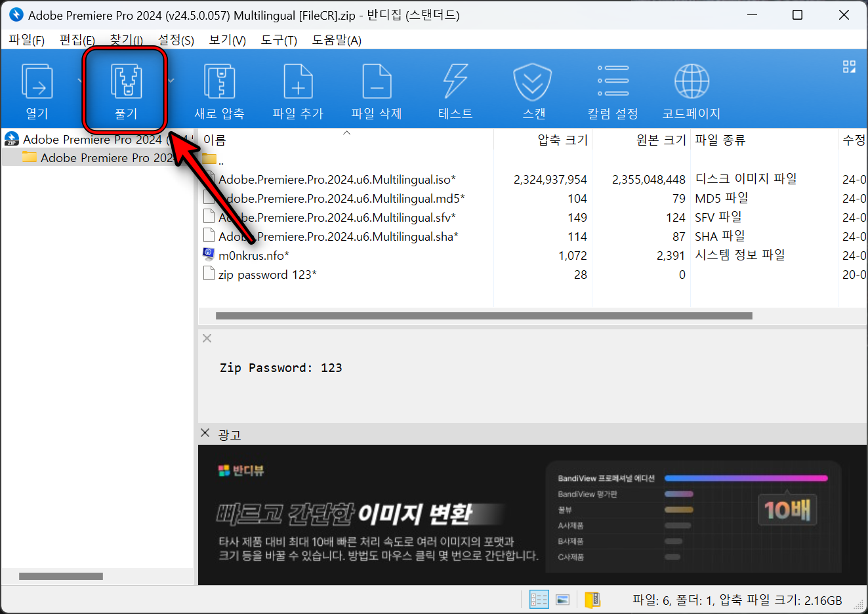Viewport: 868px width, 614px height.
Task: Open the 파일(F) menu
Action: coord(26,40)
